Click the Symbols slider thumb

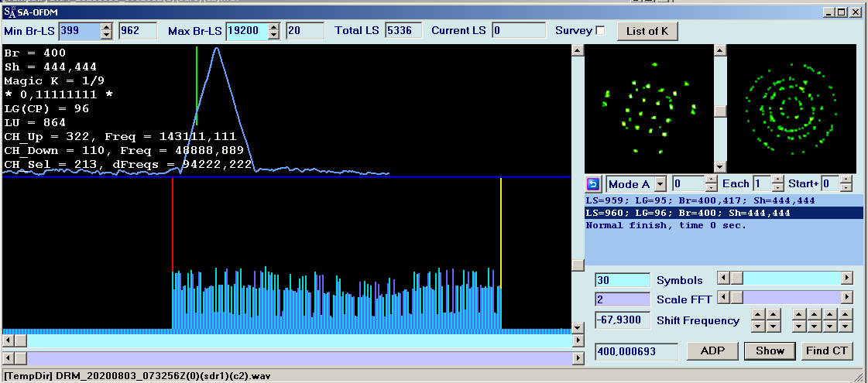pyautogui.click(x=736, y=279)
